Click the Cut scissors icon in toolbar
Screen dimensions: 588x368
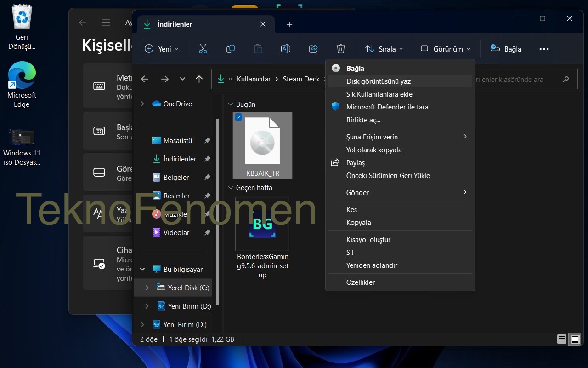coord(203,49)
